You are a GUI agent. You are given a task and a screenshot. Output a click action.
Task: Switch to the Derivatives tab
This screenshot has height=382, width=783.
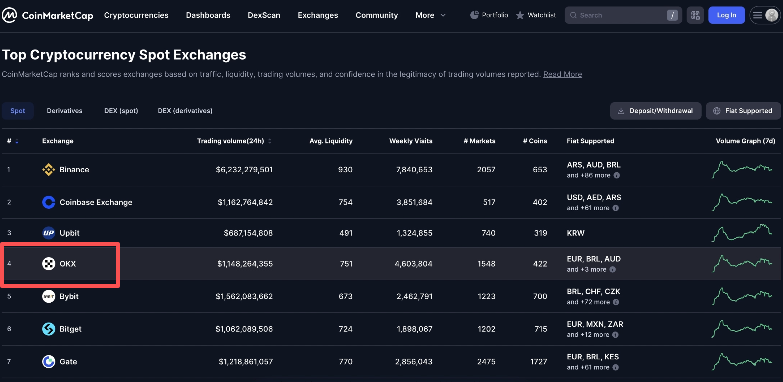(64, 111)
